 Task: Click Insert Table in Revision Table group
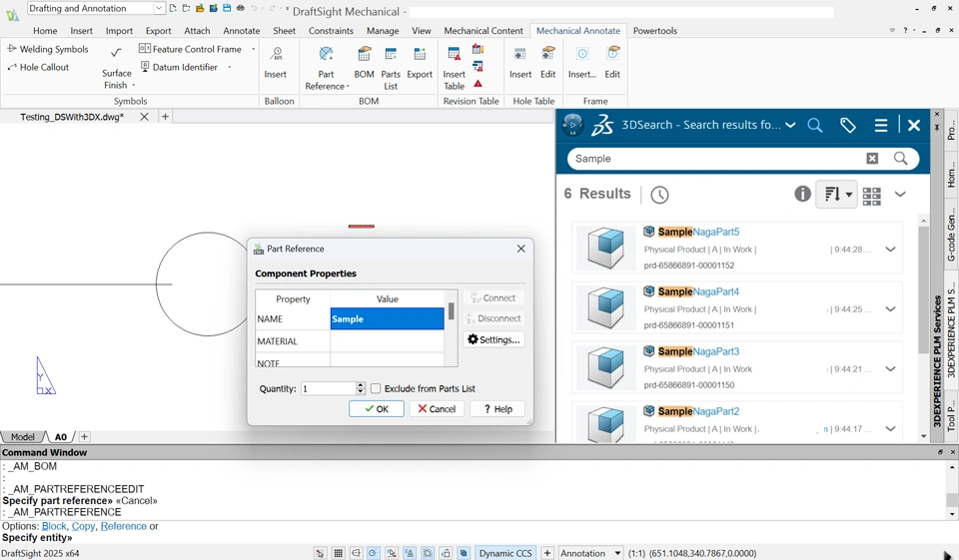pyautogui.click(x=454, y=68)
